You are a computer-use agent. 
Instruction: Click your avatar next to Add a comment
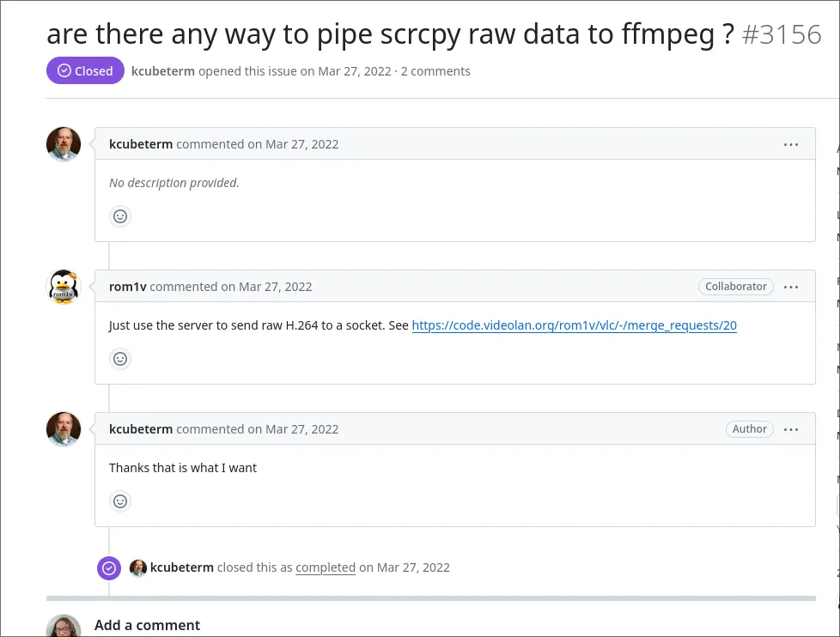[64, 627]
